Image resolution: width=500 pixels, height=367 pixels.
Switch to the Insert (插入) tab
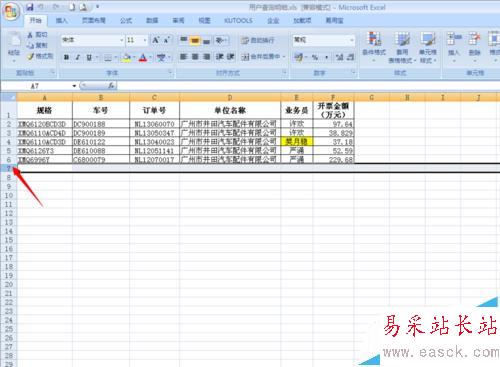click(62, 21)
